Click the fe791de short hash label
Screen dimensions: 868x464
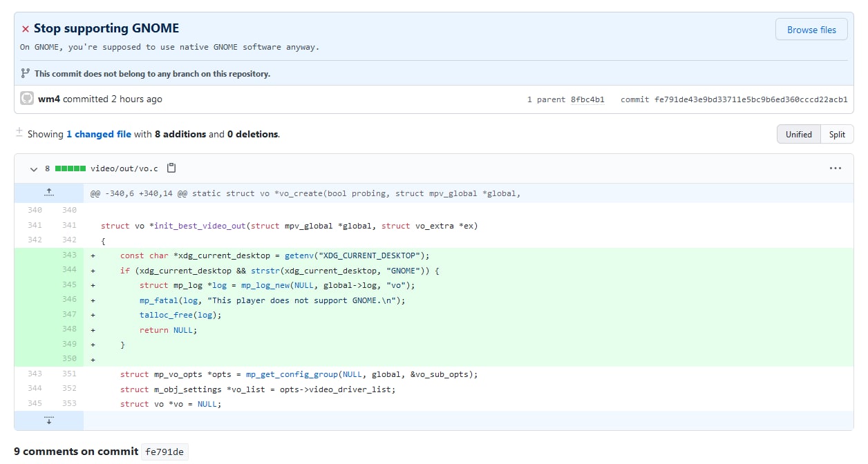pos(164,452)
